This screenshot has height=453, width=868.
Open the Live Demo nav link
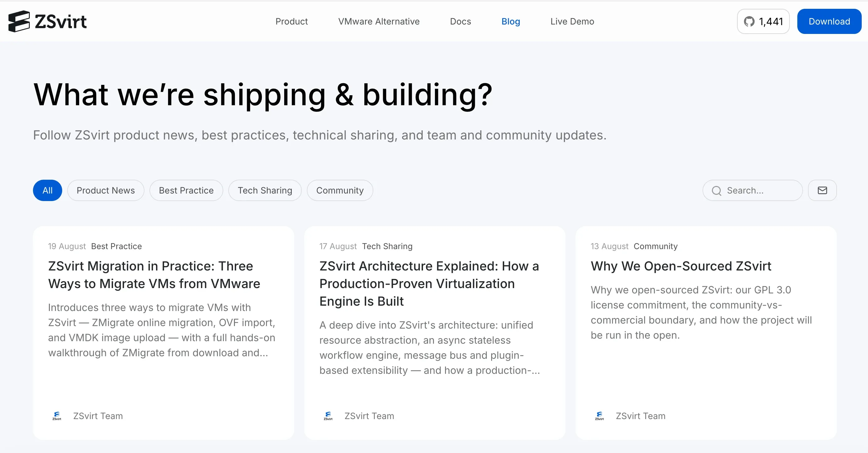click(x=572, y=21)
